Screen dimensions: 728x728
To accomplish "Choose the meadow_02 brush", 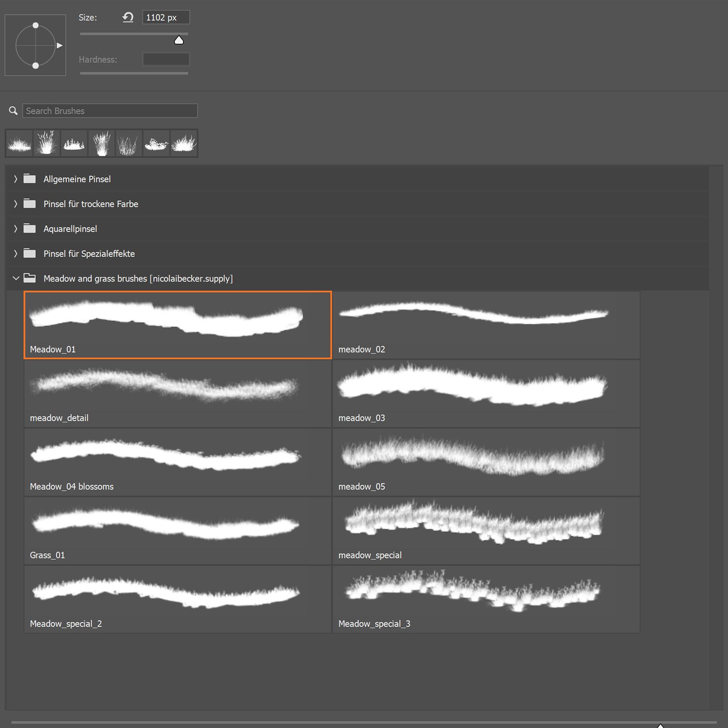I will pyautogui.click(x=486, y=325).
